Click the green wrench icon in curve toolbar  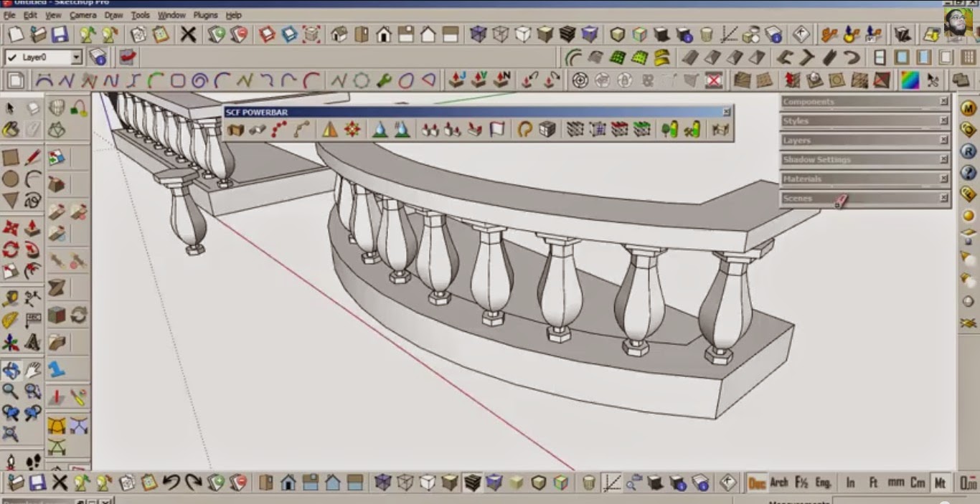pyautogui.click(x=384, y=80)
